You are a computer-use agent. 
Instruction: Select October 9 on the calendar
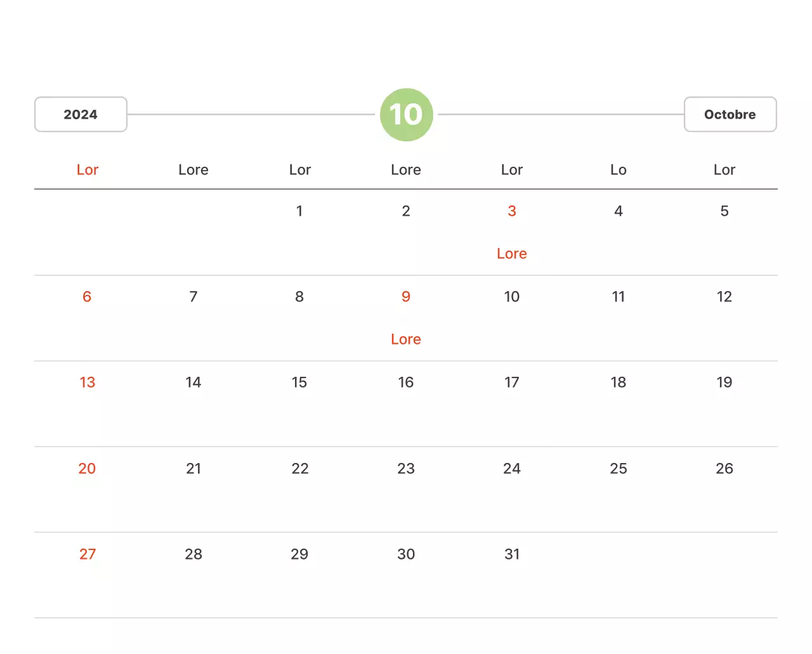coord(406,297)
